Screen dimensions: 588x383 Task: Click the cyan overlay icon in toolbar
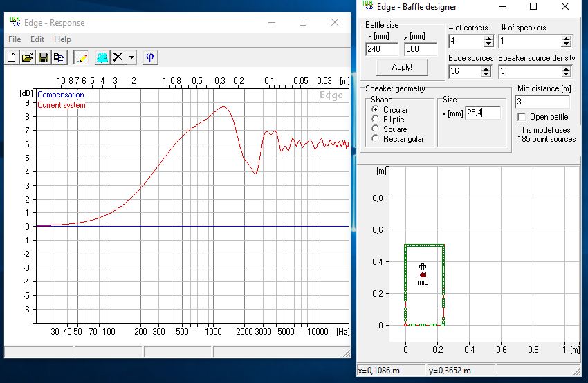(102, 57)
